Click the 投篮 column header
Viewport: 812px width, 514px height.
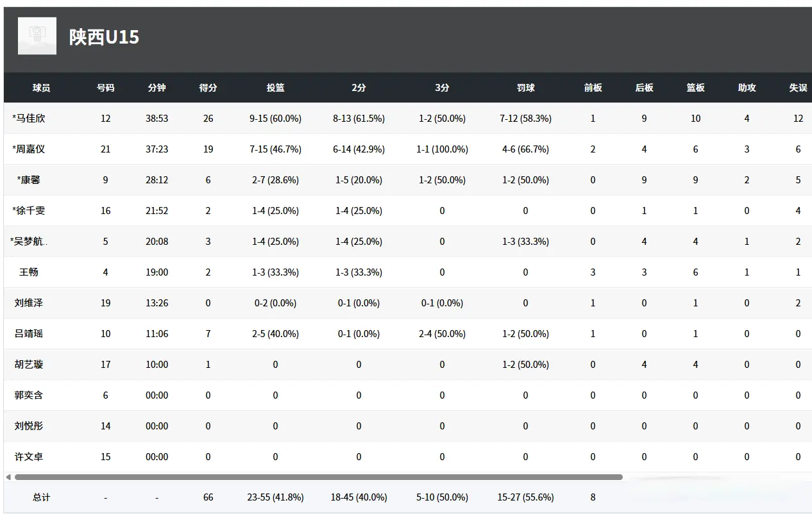(275, 88)
